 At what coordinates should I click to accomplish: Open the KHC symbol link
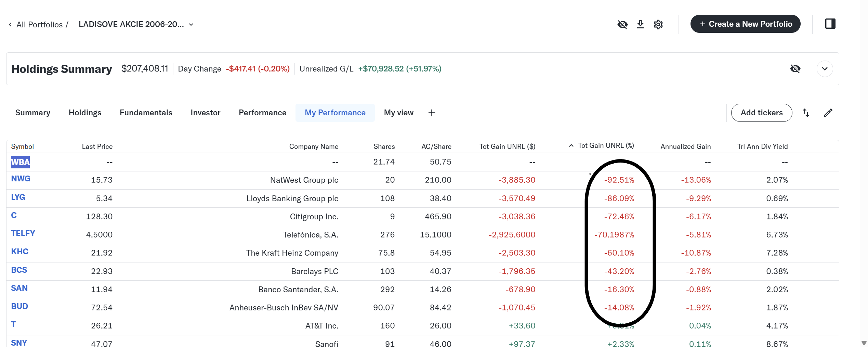pyautogui.click(x=19, y=252)
